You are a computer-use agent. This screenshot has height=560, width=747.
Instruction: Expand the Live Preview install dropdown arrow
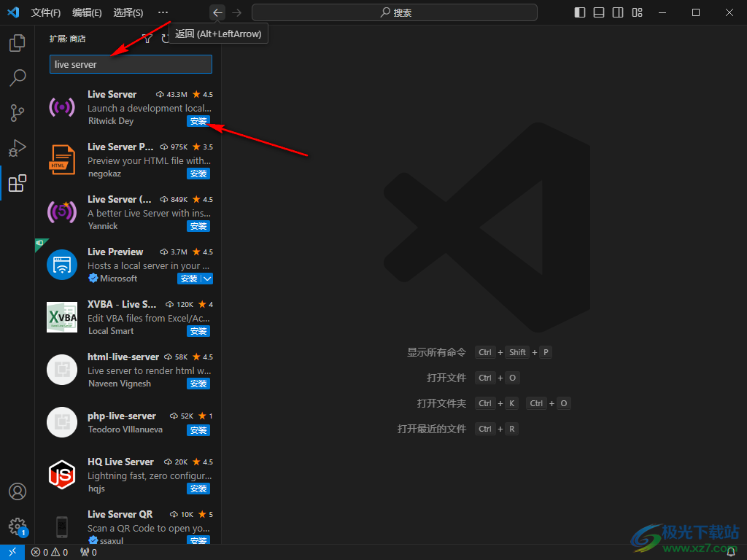coord(207,279)
